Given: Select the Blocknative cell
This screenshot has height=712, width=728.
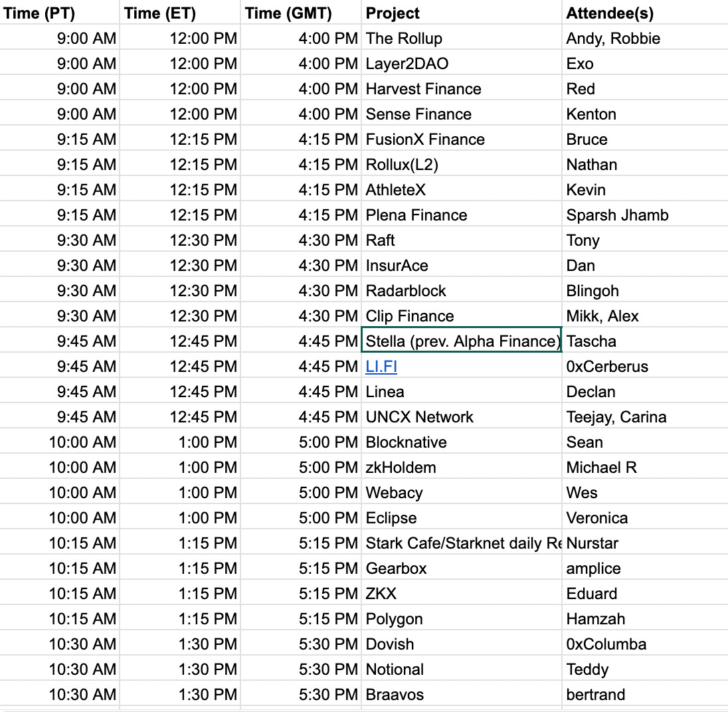Looking at the screenshot, I should [462, 442].
